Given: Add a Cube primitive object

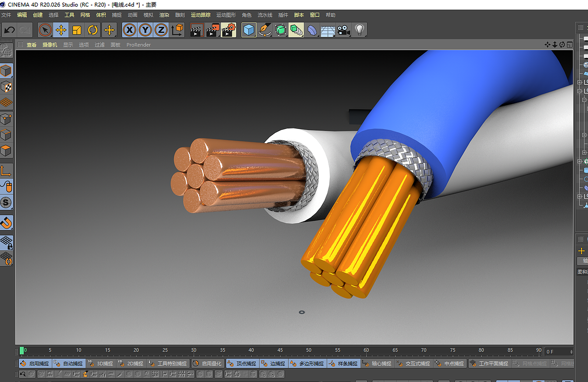Looking at the screenshot, I should pos(249,30).
